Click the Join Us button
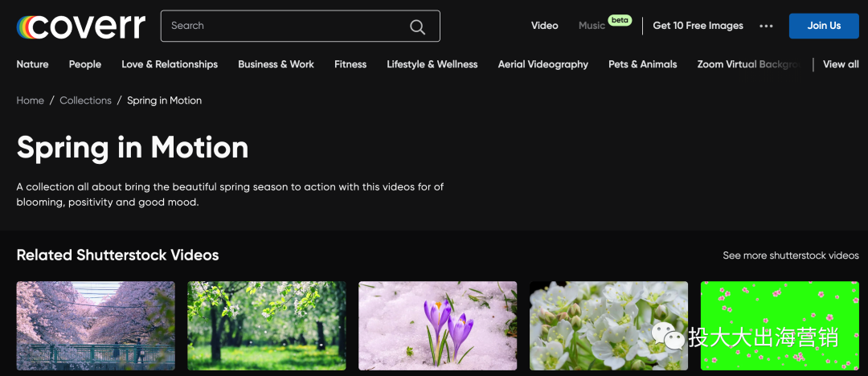The image size is (868, 376). [x=824, y=26]
